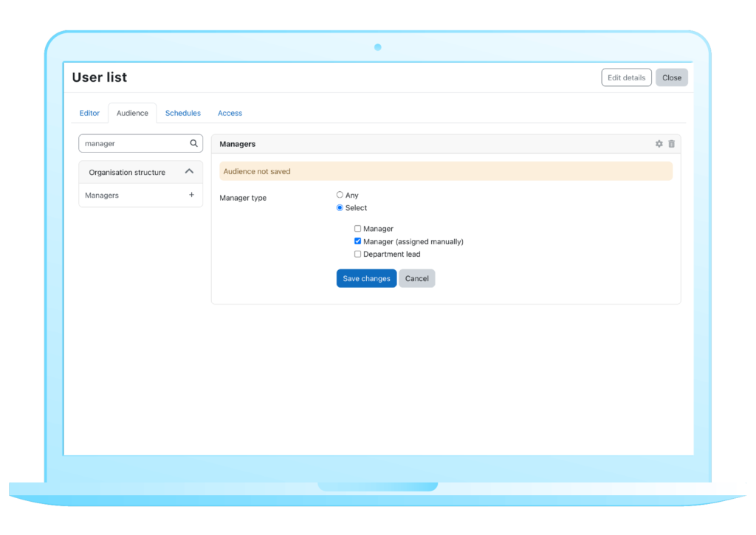Click the search magnifier icon
The image size is (756, 535).
click(193, 144)
